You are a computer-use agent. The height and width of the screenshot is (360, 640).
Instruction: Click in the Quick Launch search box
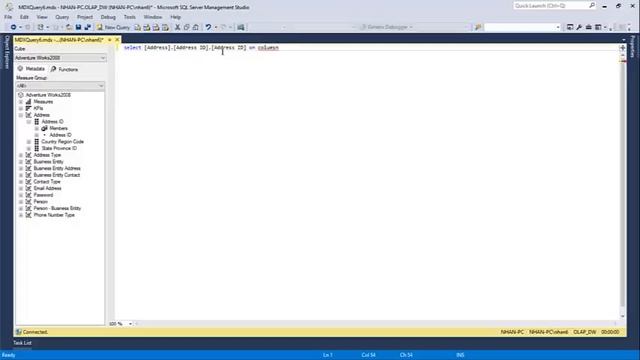click(550, 6)
